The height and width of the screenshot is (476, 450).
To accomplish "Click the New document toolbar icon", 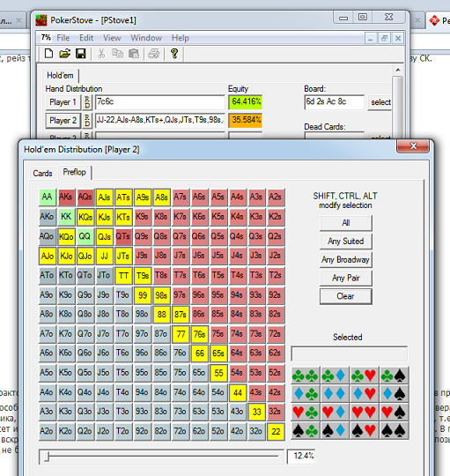I will (48, 54).
